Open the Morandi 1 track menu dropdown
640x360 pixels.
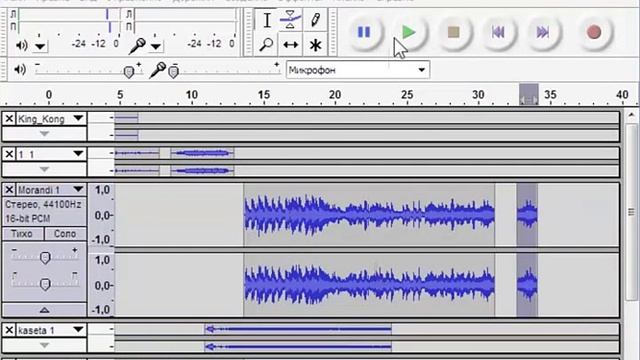point(78,189)
